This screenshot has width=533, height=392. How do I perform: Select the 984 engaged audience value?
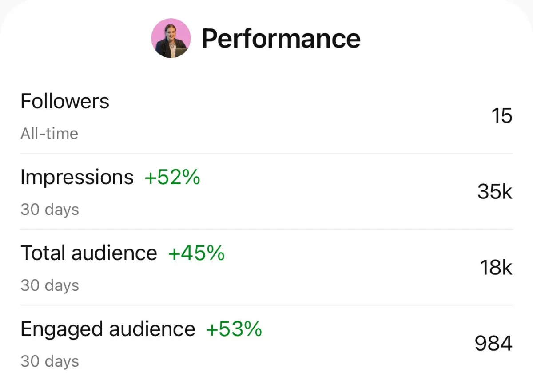[x=493, y=344]
